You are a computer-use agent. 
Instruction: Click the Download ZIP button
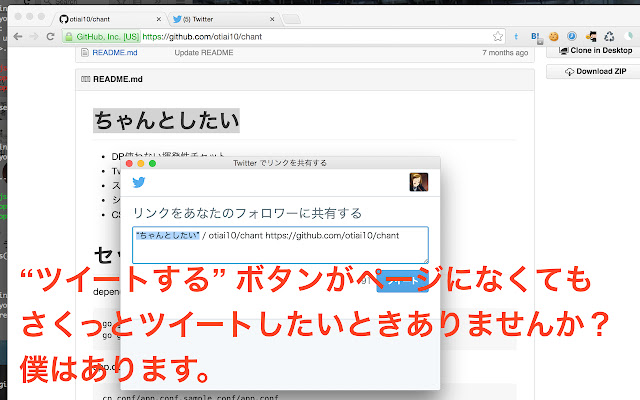pos(595,71)
